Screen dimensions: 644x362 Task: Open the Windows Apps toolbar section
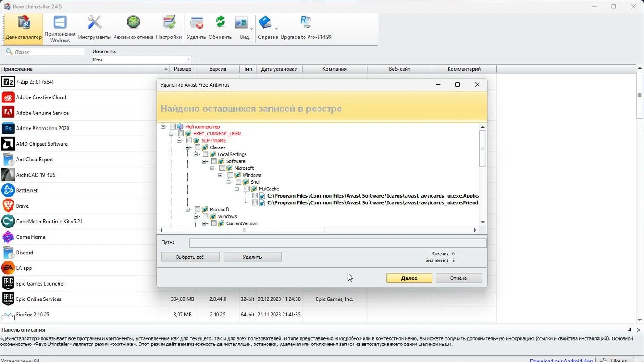point(60,29)
